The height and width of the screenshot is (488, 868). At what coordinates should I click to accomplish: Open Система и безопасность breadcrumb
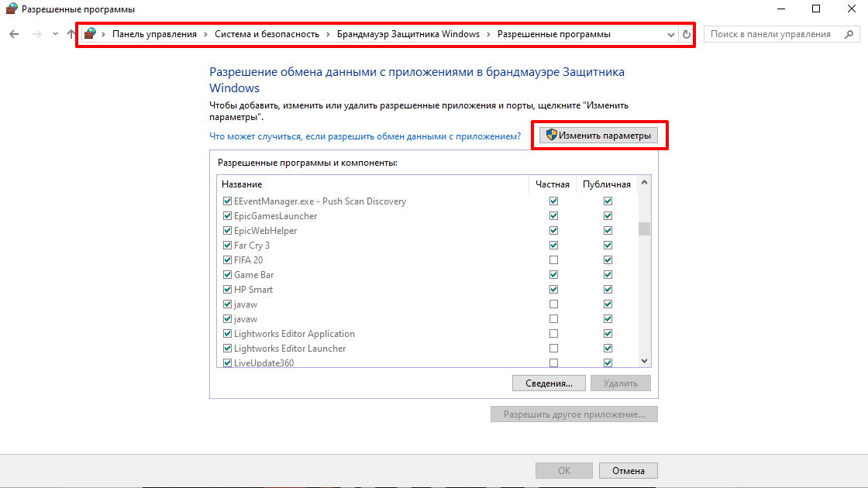(x=267, y=34)
